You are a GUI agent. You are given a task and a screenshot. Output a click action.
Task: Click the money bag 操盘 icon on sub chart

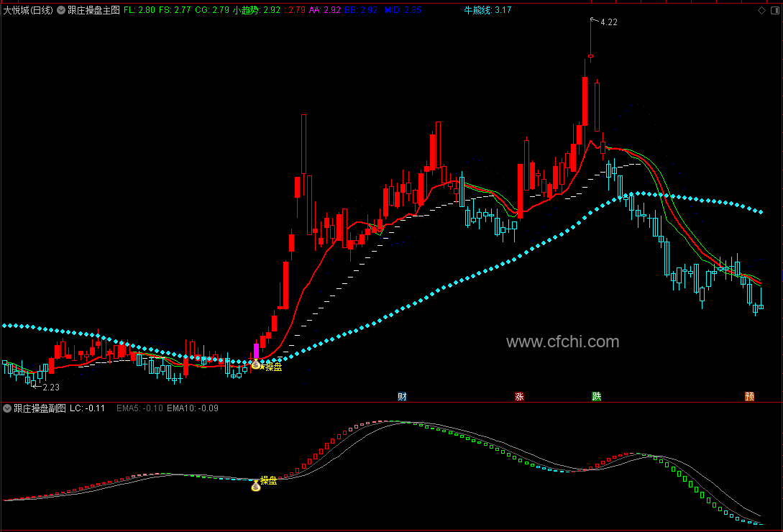coord(256,485)
